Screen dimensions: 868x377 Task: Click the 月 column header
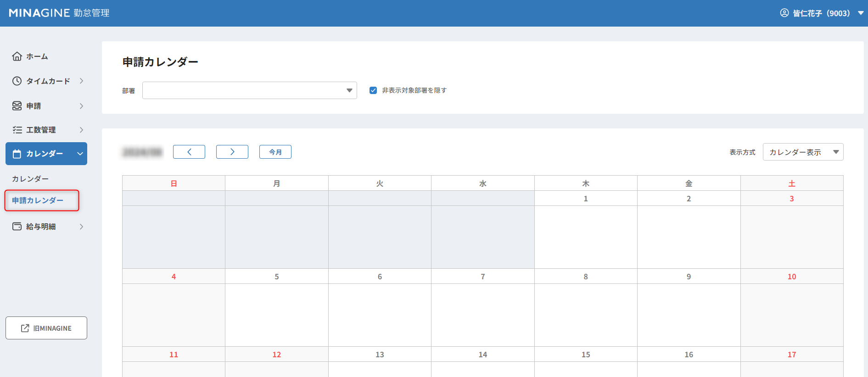277,183
